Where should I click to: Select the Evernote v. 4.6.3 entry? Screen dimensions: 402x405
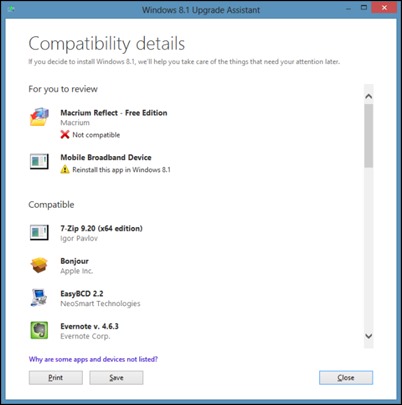tap(89, 326)
